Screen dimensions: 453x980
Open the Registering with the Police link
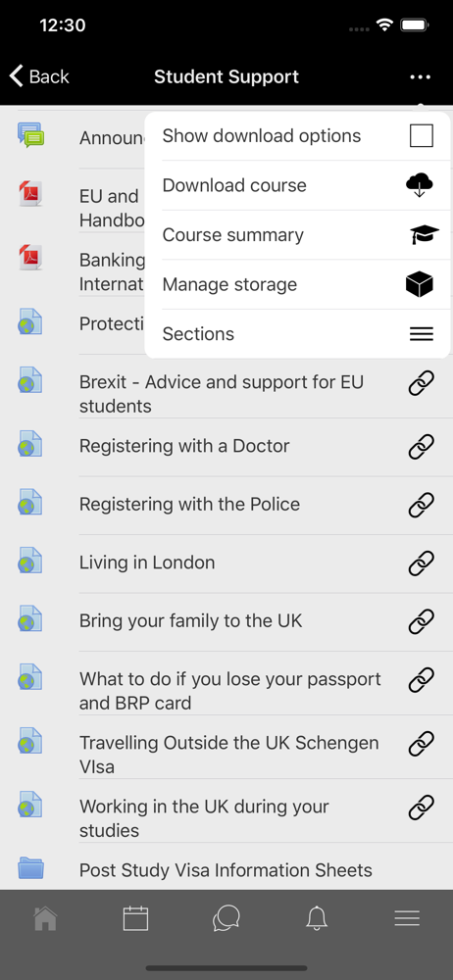tap(189, 505)
